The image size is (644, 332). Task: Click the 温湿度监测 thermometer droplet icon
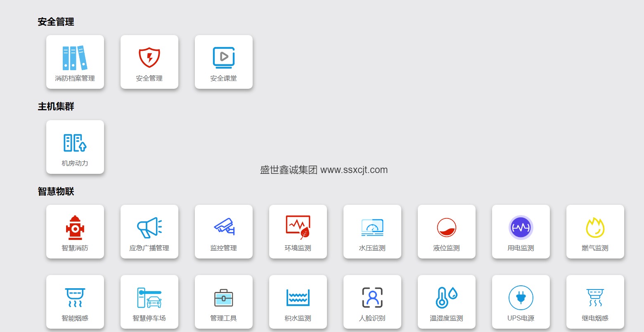click(x=447, y=298)
